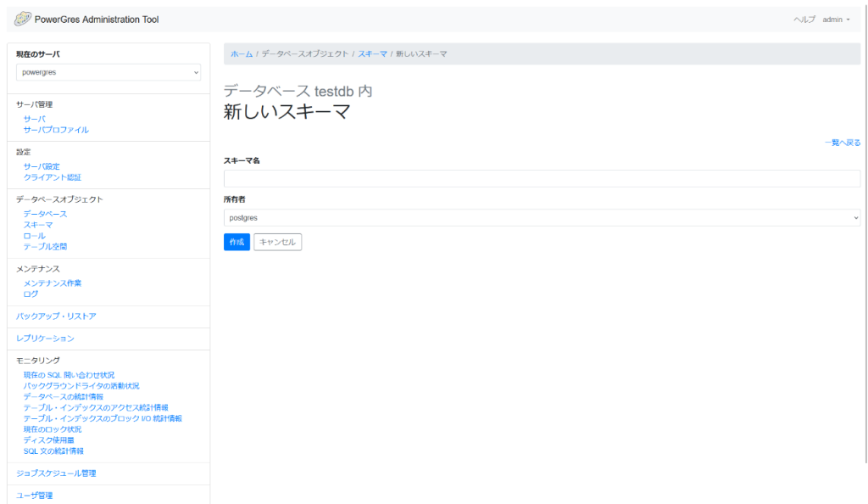Open バックアップ・リストア section
Viewport: 868px width, 504px height.
click(56, 316)
